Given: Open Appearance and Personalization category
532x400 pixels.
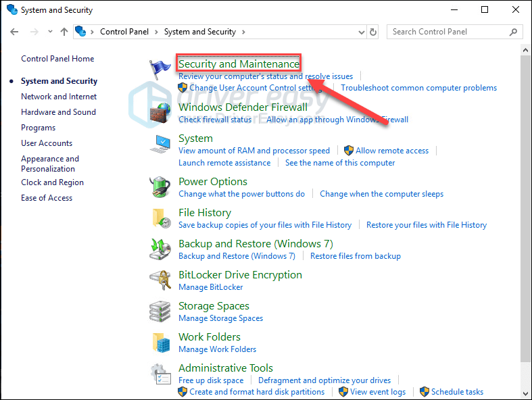Looking at the screenshot, I should (50, 164).
